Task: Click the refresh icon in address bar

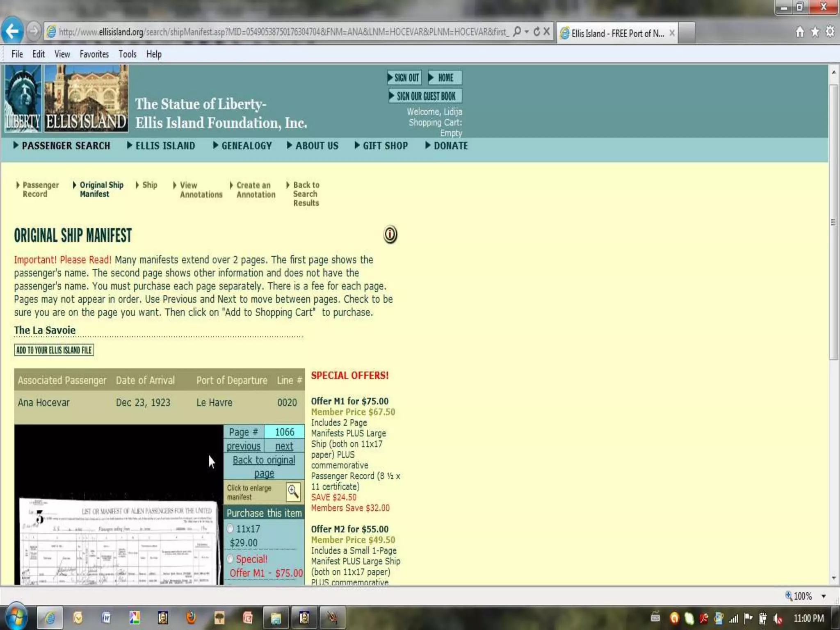Action: click(536, 32)
